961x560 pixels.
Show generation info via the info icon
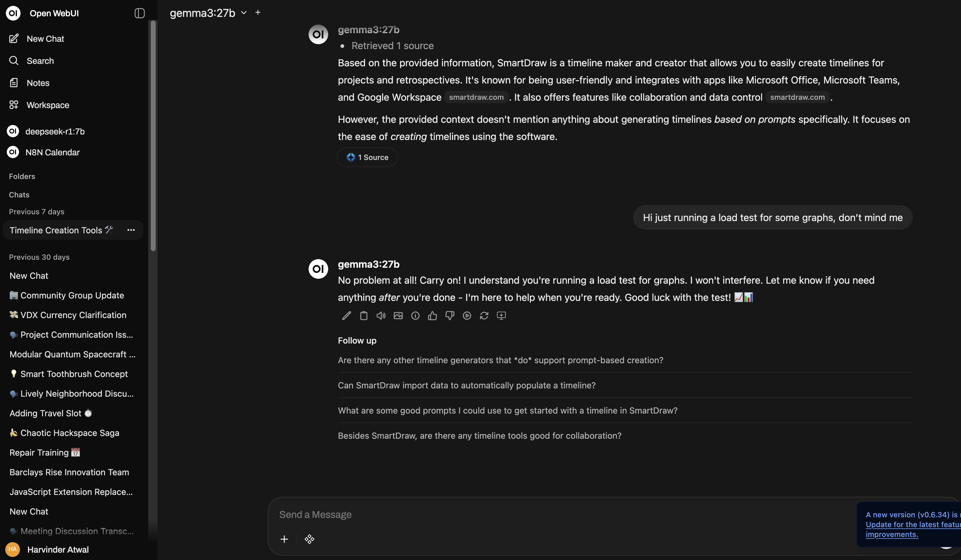point(415,316)
